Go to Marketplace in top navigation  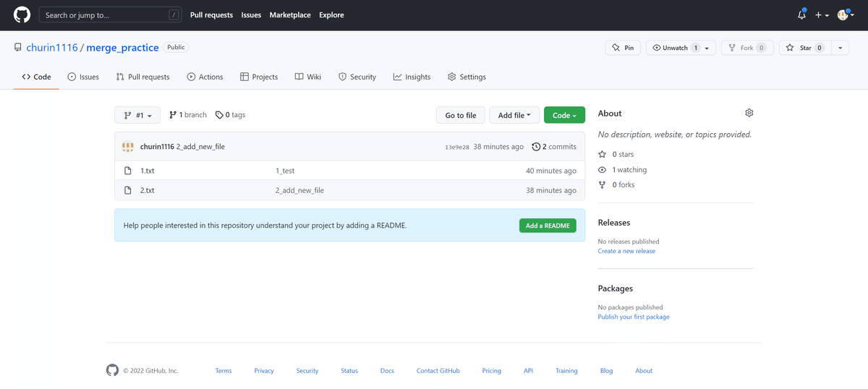pos(290,14)
